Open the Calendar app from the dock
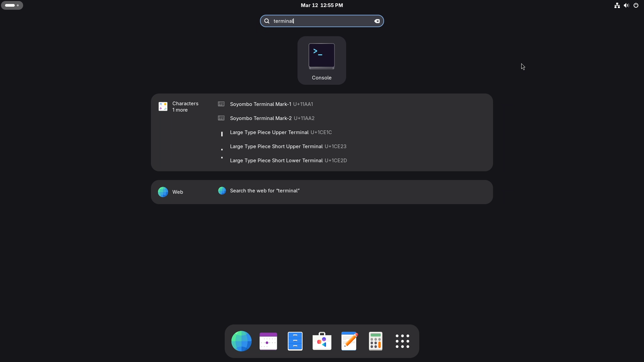This screenshot has width=644, height=362. pyautogui.click(x=268, y=341)
